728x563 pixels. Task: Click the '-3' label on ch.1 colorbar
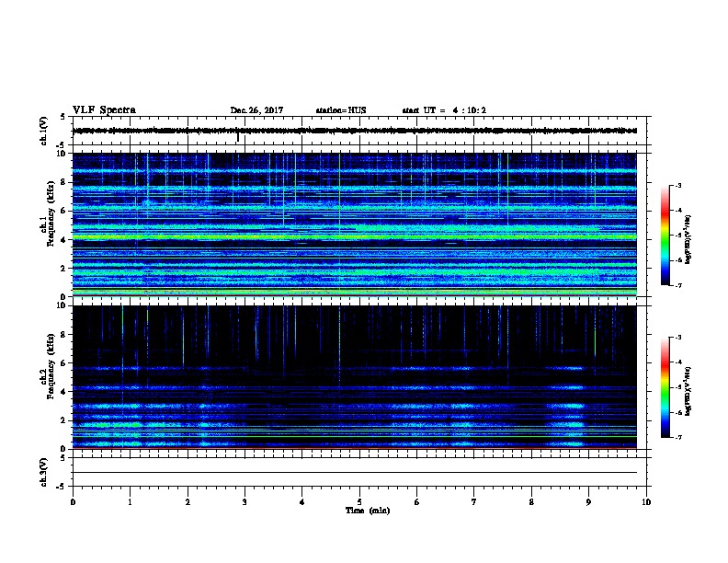click(677, 186)
